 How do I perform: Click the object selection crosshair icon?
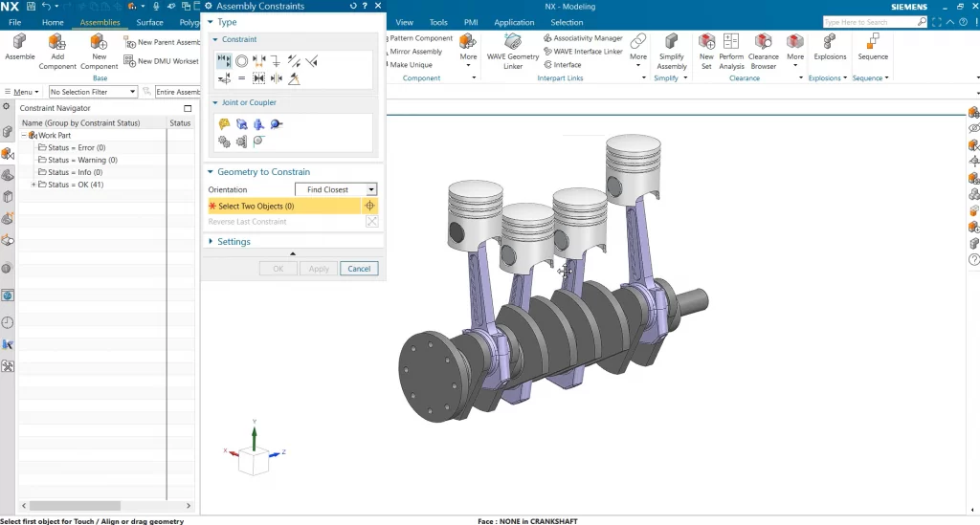pos(369,206)
